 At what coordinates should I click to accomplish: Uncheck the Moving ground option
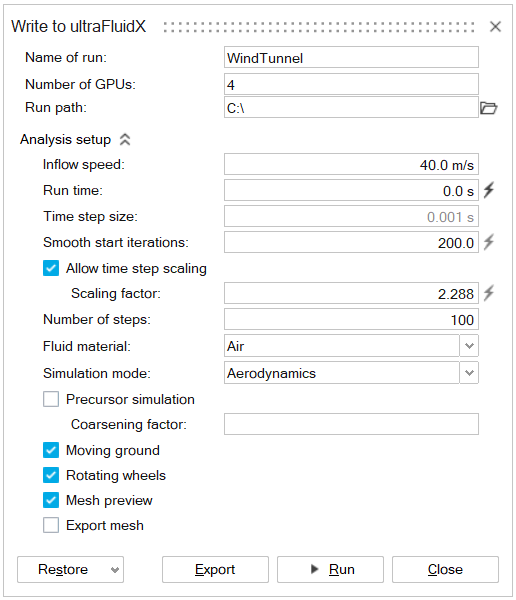pos(51,450)
